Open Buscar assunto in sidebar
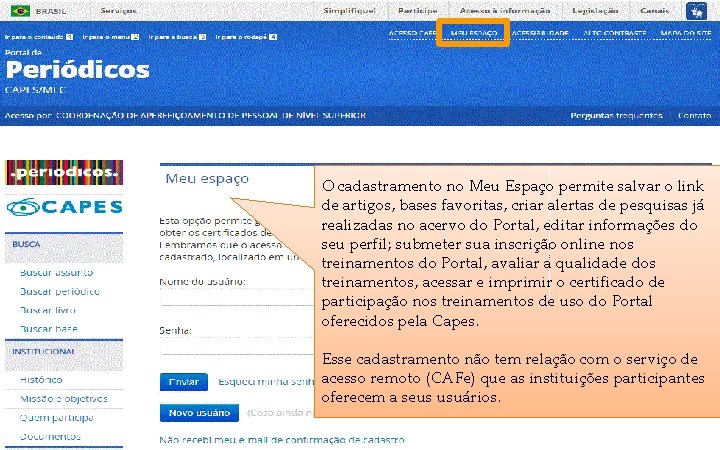Screen dimensions: 720x450 tap(56, 273)
